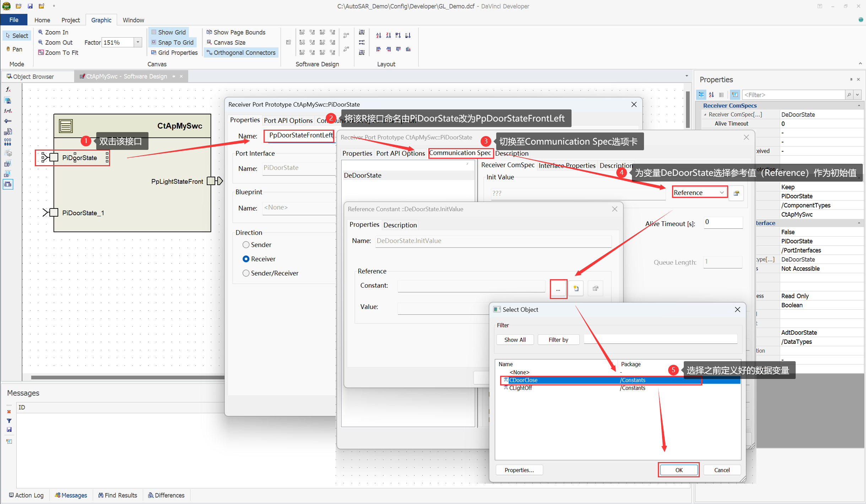Click OK in Select Object dialog
Screen dimensions: 866x504
678,470
